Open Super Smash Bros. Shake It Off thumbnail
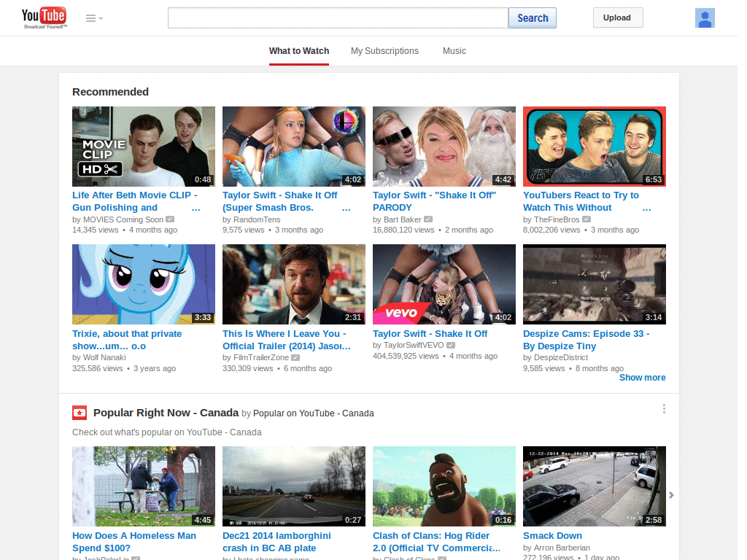This screenshot has width=747, height=560. [x=294, y=146]
